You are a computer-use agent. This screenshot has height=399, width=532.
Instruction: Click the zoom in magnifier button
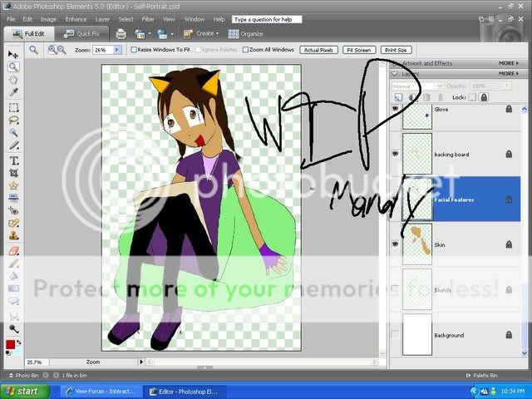[52, 50]
